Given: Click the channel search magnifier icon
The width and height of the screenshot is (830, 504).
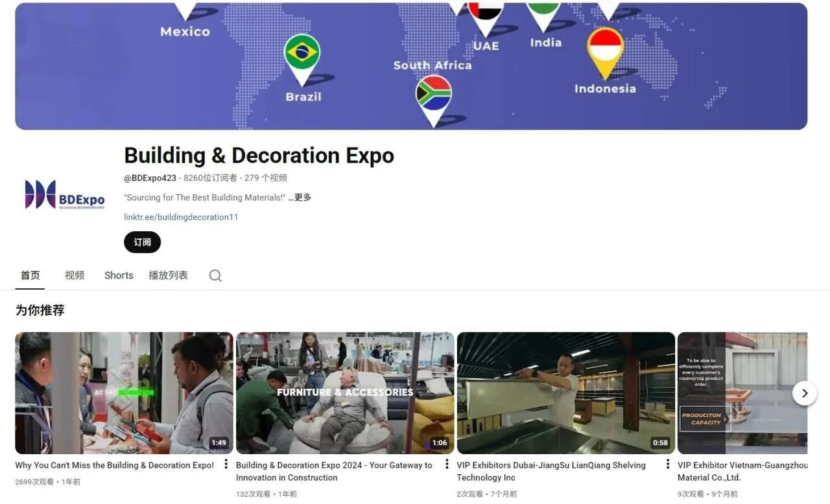Looking at the screenshot, I should (215, 275).
